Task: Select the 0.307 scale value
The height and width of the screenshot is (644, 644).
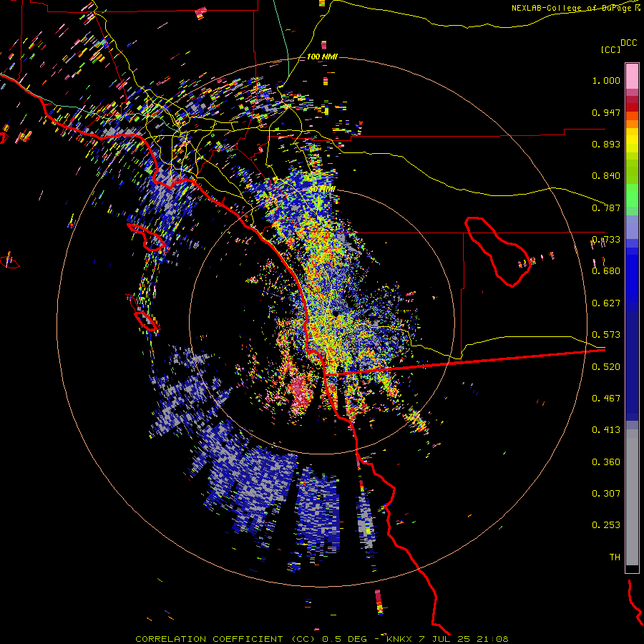Action: click(606, 494)
